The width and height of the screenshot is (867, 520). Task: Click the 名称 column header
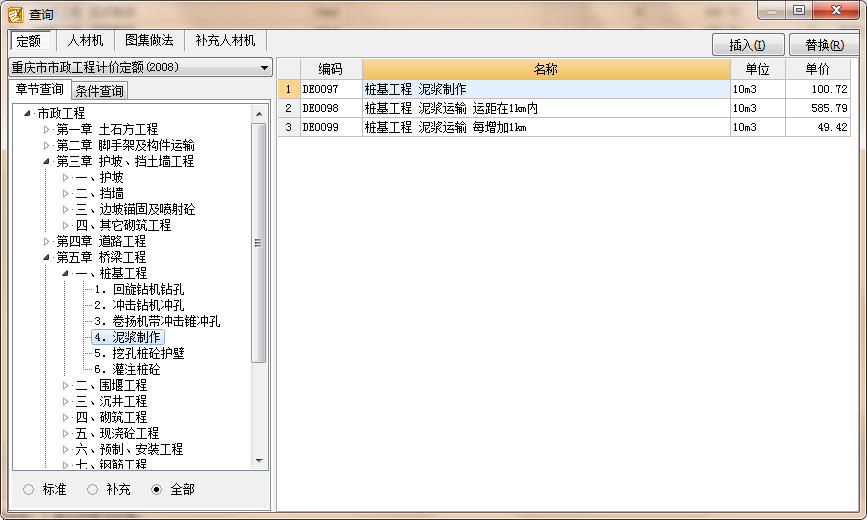[546, 69]
